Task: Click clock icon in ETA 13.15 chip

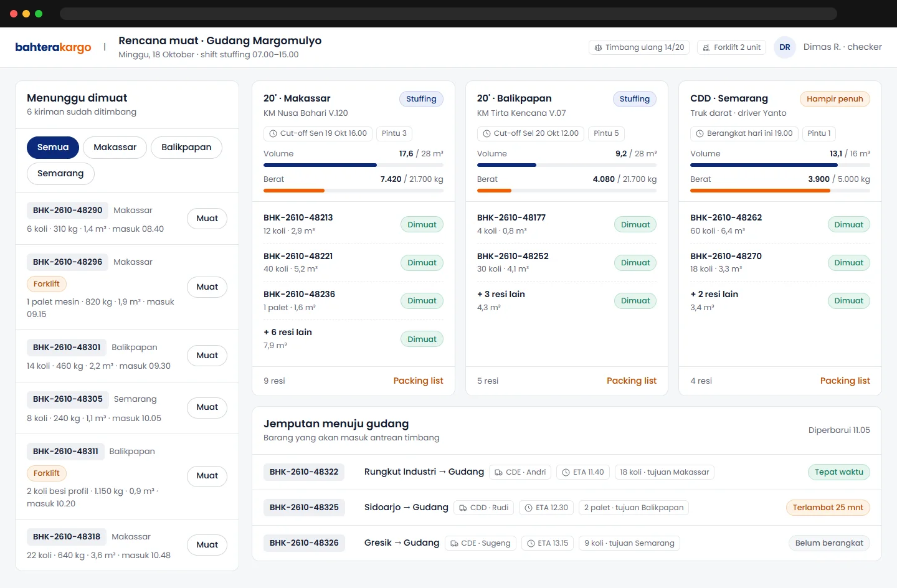Action: pyautogui.click(x=531, y=543)
